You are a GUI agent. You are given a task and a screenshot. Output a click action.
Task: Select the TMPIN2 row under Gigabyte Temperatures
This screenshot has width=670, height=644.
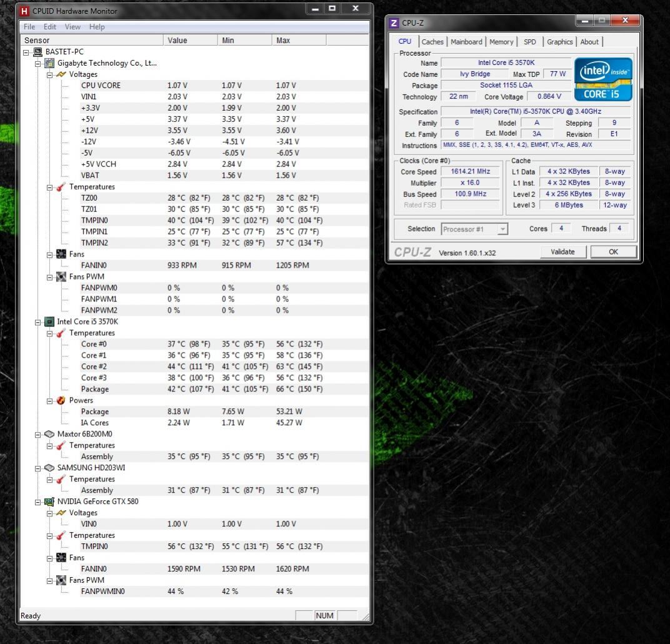click(224, 243)
